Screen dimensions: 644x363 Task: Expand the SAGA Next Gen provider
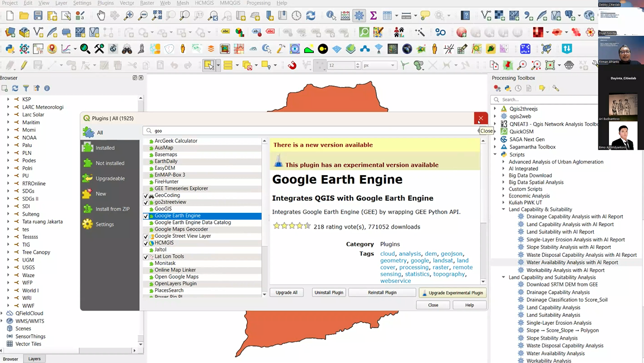[496, 139]
